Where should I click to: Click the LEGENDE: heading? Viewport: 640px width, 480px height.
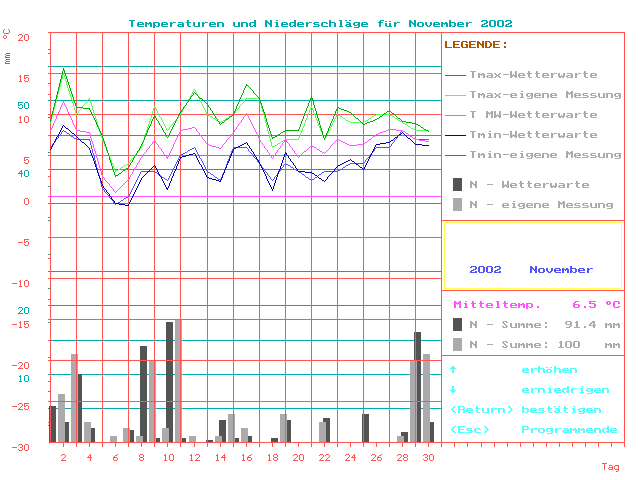pyautogui.click(x=475, y=45)
